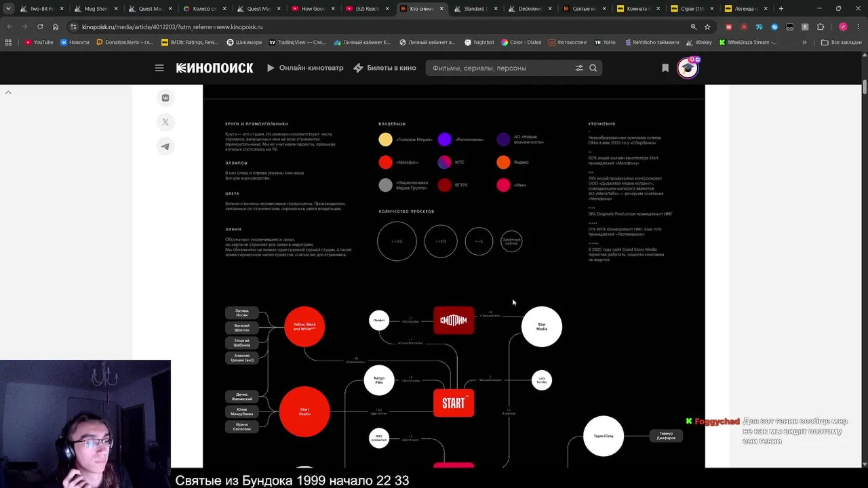Click the Star Media white circle
The width and height of the screenshot is (868, 488).
(542, 327)
